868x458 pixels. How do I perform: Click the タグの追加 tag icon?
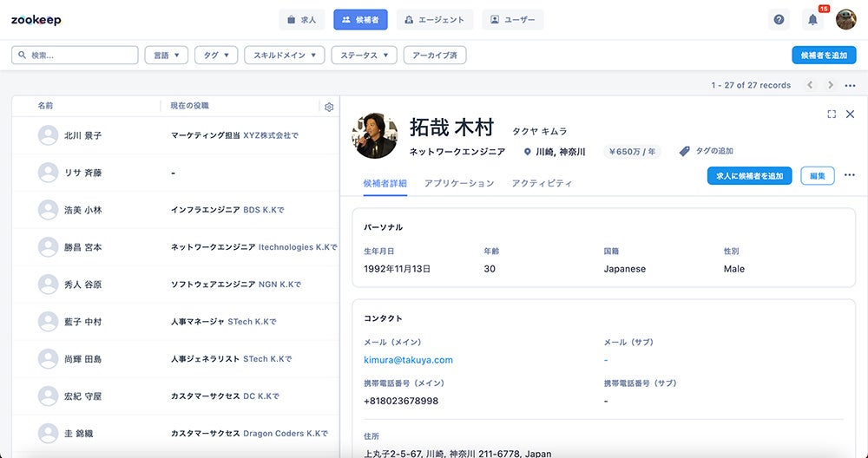[x=685, y=152]
